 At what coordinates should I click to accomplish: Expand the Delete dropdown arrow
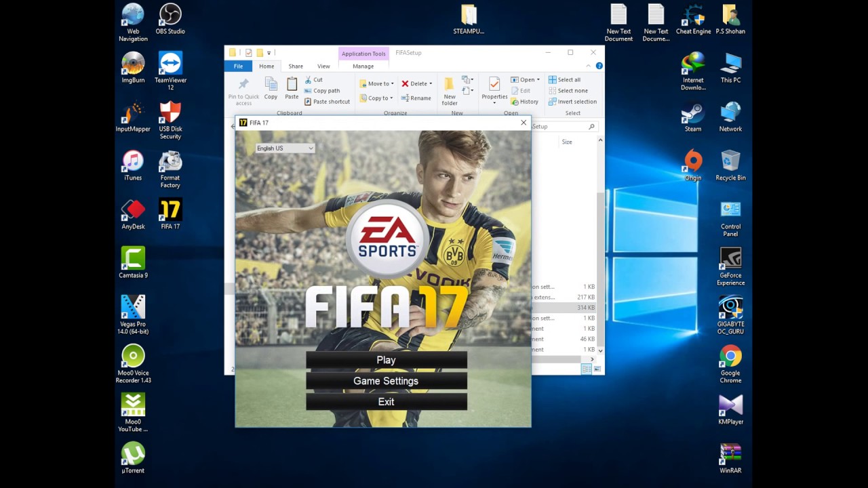pos(431,84)
